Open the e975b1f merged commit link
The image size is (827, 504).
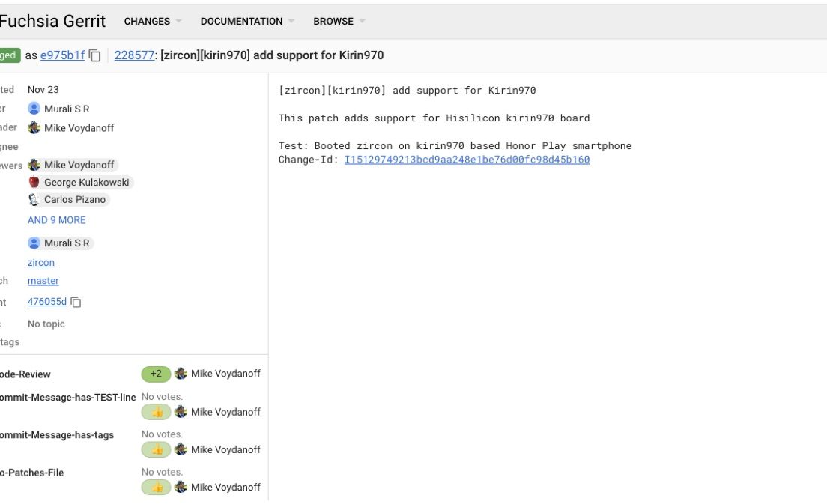coord(62,55)
